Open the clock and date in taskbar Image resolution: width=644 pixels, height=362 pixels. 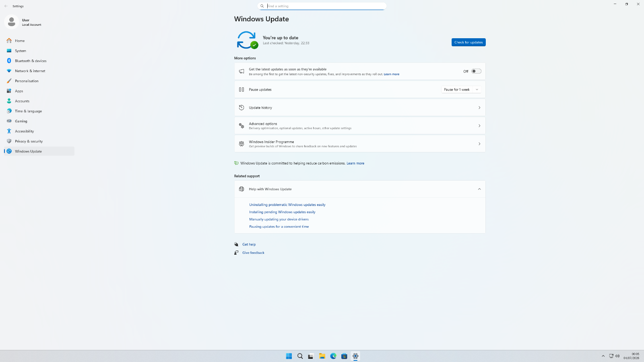click(x=631, y=356)
